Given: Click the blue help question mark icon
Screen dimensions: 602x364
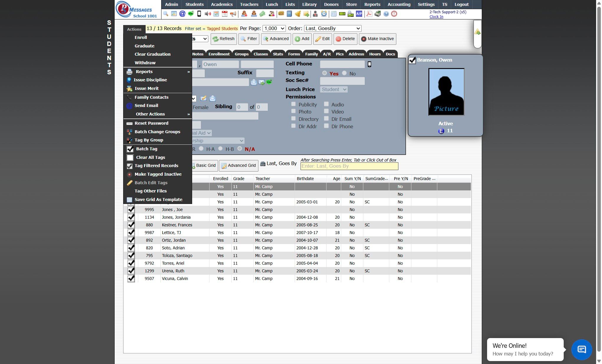Looking at the screenshot, I should coord(386,14).
